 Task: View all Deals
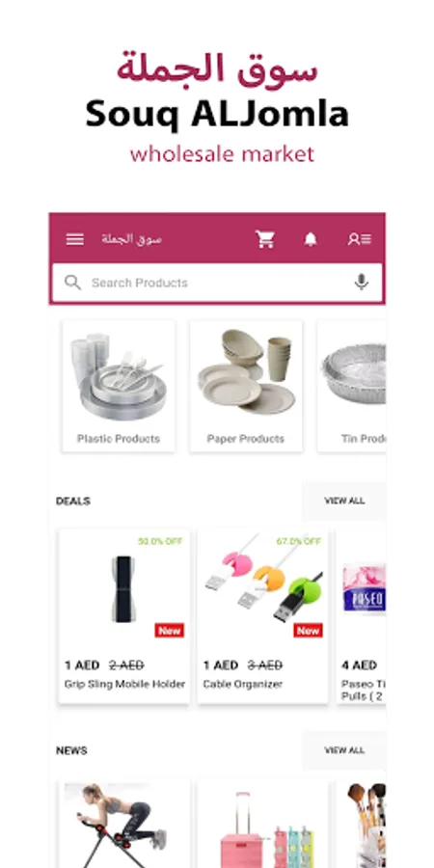pyautogui.click(x=343, y=501)
